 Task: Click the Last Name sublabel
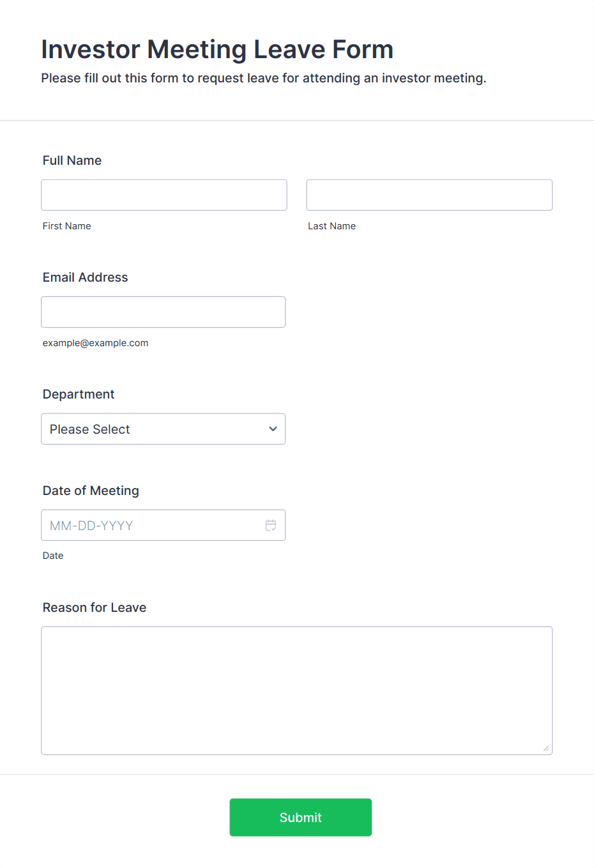coord(332,226)
